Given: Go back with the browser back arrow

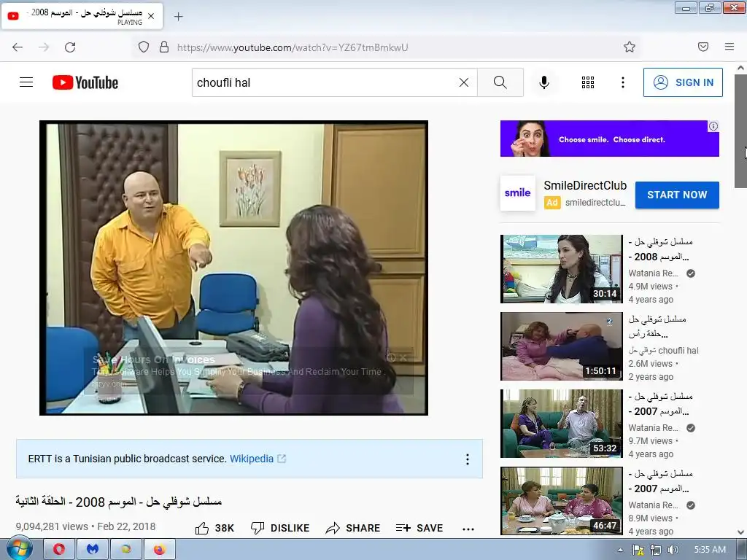Looking at the screenshot, I should pyautogui.click(x=18, y=47).
